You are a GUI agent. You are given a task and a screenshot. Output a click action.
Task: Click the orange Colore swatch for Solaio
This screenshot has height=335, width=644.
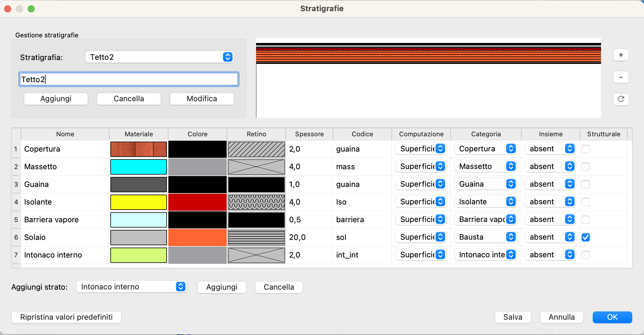pyautogui.click(x=197, y=237)
